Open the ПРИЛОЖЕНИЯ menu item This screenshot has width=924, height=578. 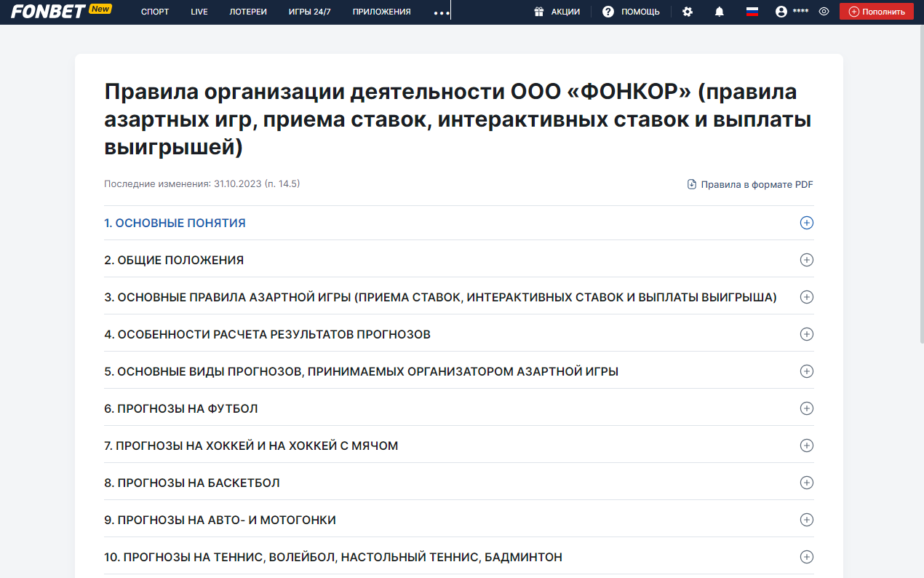tap(382, 12)
